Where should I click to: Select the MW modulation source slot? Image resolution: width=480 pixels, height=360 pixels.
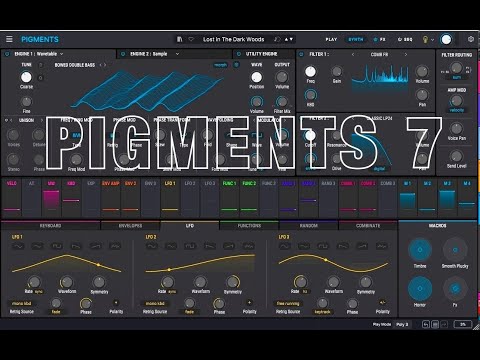coord(51,197)
